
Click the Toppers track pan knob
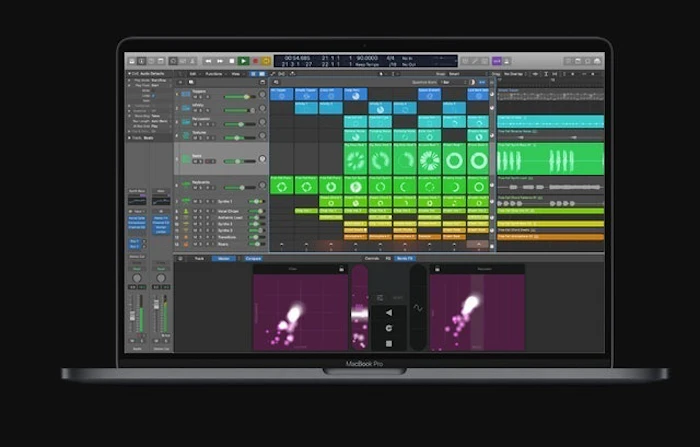pyautogui.click(x=262, y=95)
